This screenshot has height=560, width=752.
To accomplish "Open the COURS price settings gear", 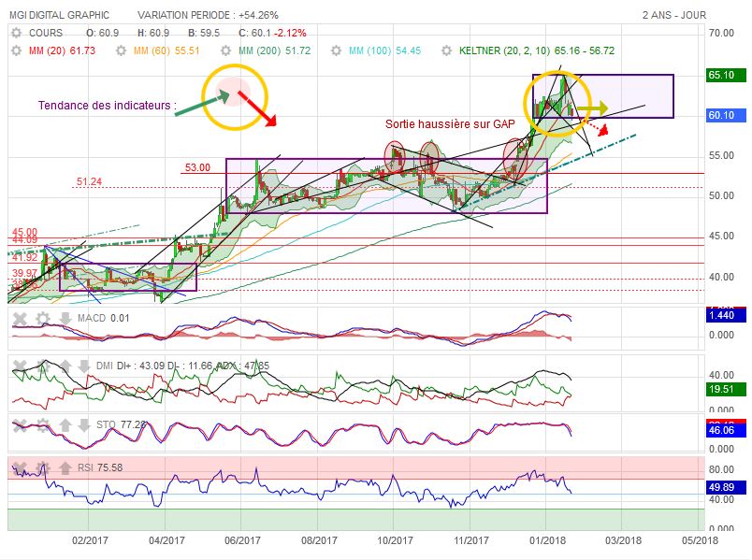I will point(16,33).
